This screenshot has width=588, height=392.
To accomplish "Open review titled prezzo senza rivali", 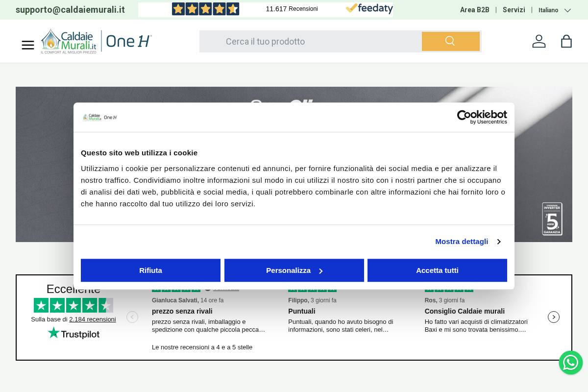I will tap(182, 311).
